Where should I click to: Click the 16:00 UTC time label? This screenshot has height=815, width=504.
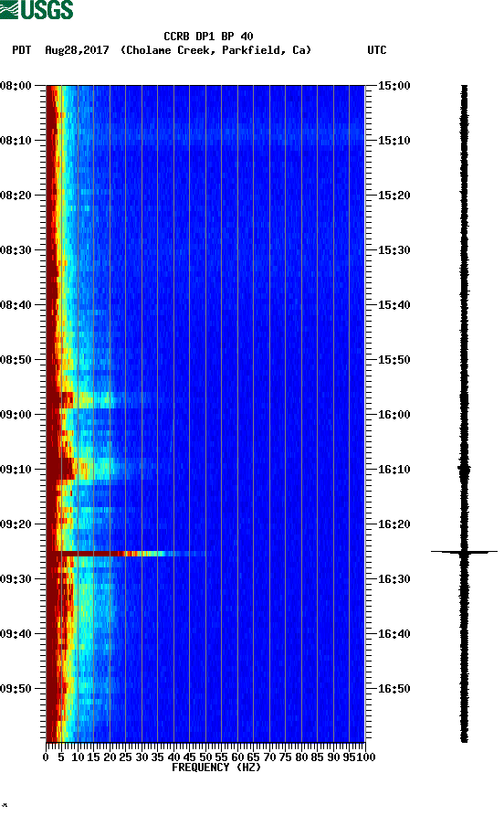click(x=394, y=415)
